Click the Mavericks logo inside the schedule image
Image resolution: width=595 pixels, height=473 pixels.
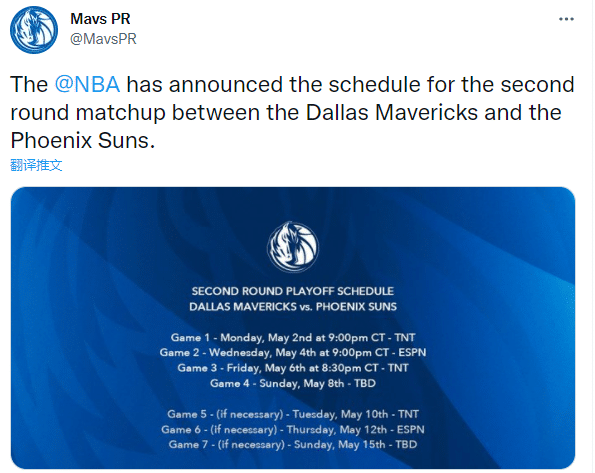[293, 247]
